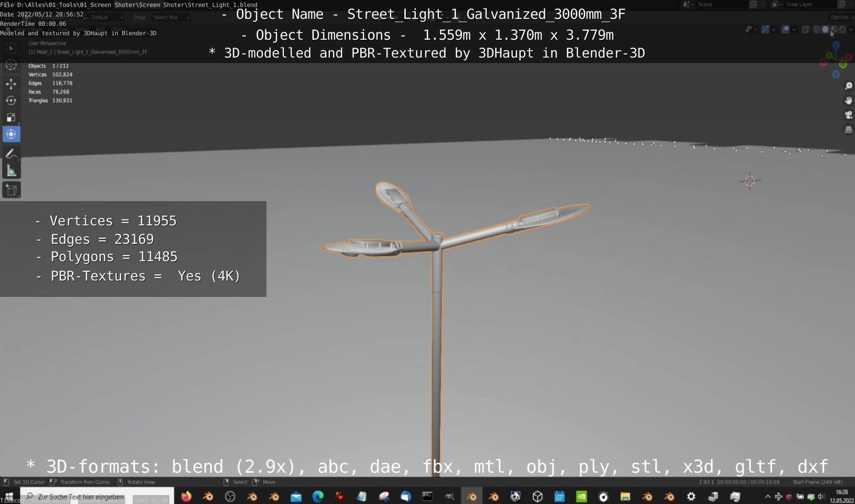
Task: Open Firefox from the taskbar
Action: coord(186,496)
